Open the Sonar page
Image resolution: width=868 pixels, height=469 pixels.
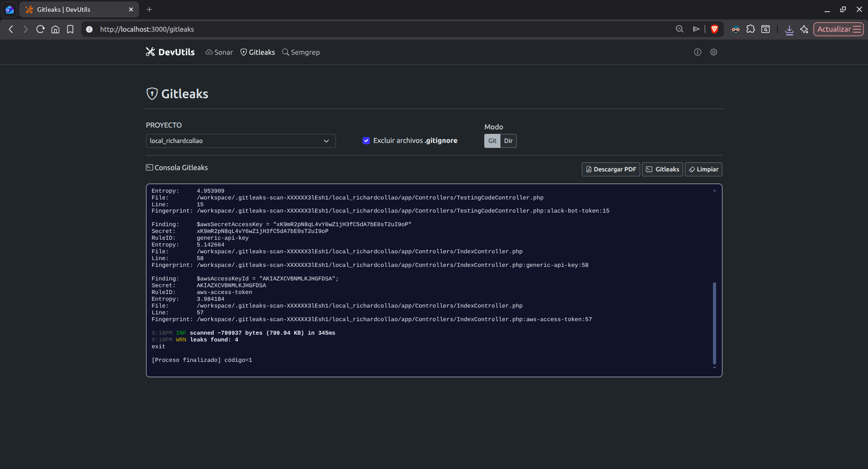tap(219, 52)
